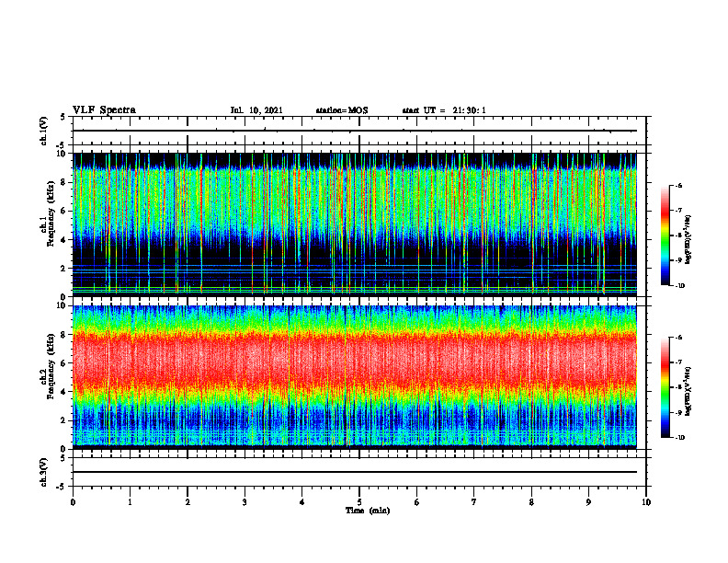Click time axis tick label "8"
728x563 pixels.
pyautogui.click(x=531, y=502)
